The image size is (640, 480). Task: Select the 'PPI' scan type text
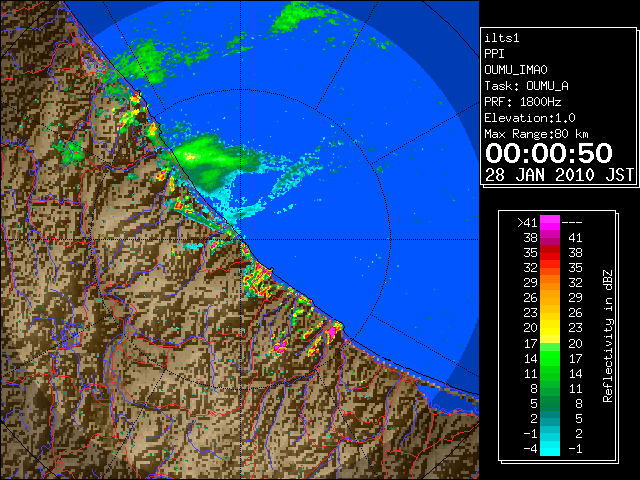(x=494, y=54)
